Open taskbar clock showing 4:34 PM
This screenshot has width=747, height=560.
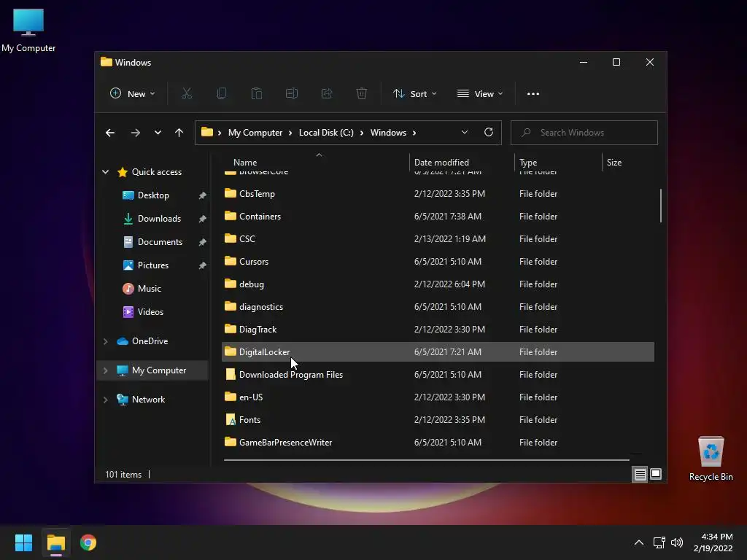coord(713,542)
